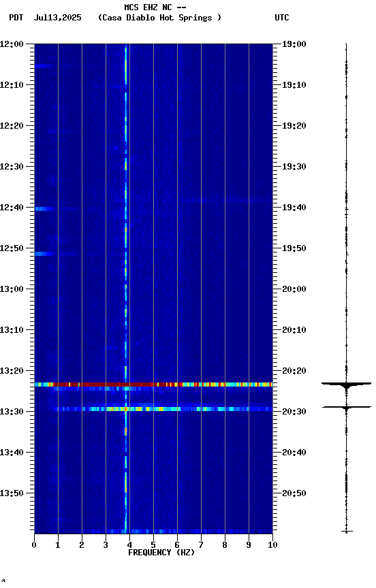The image size is (376, 588).
Task: Click the '(Casa Diablo Hot Springs )' label
Action: pyautogui.click(x=159, y=18)
